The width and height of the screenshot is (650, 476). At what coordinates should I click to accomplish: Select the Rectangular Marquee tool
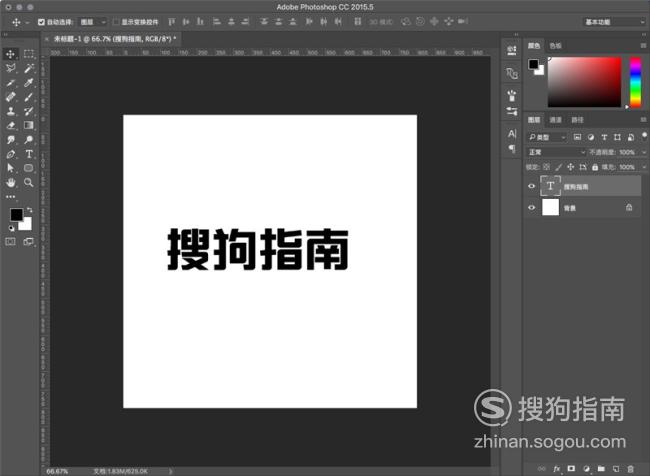click(29, 54)
